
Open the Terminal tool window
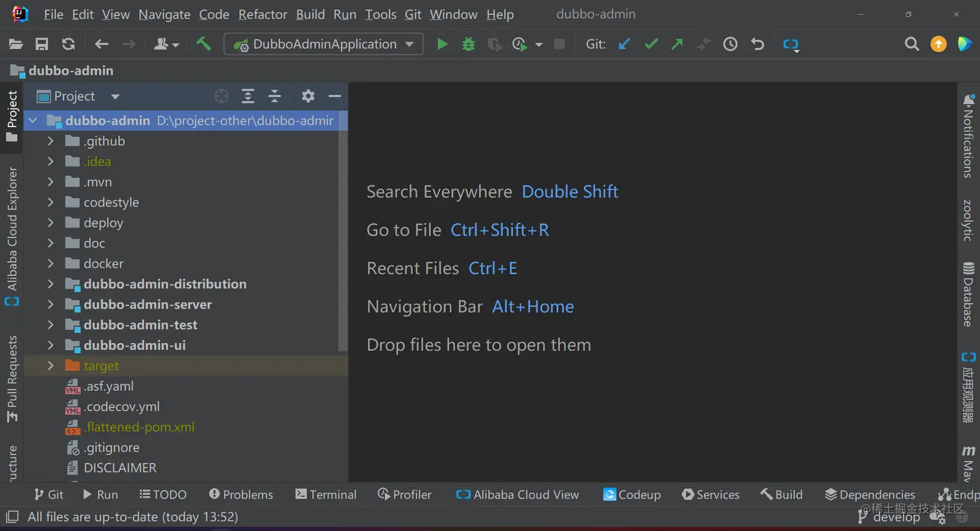point(325,495)
